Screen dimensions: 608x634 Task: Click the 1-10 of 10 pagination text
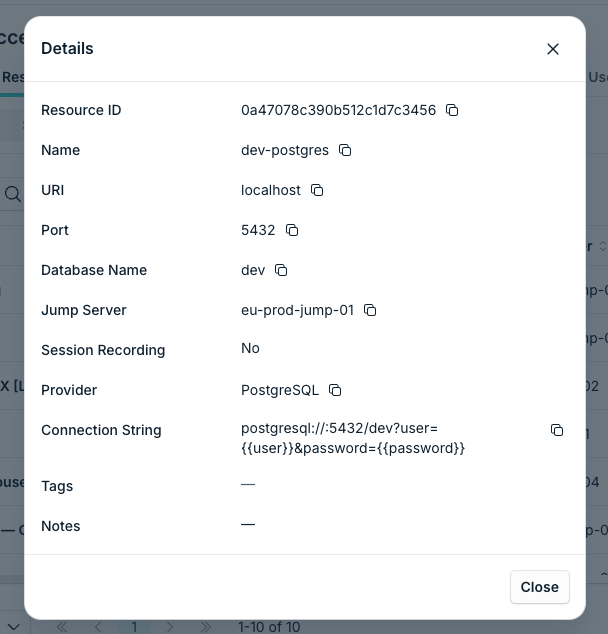coord(269,627)
